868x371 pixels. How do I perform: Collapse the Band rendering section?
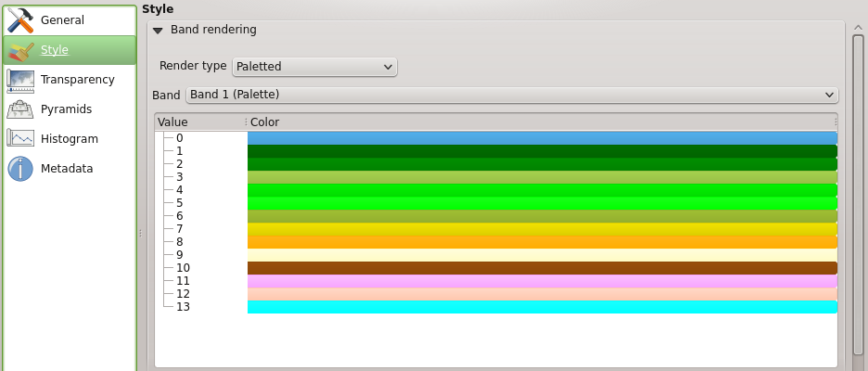158,30
